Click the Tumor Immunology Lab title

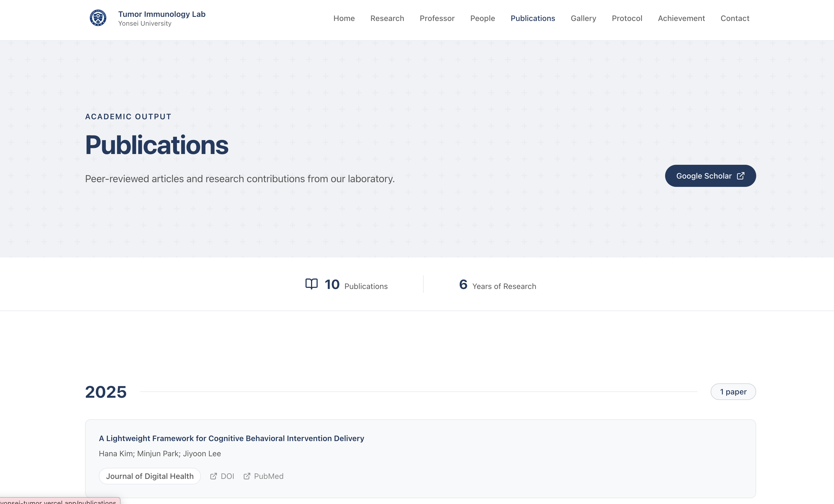[161, 14]
